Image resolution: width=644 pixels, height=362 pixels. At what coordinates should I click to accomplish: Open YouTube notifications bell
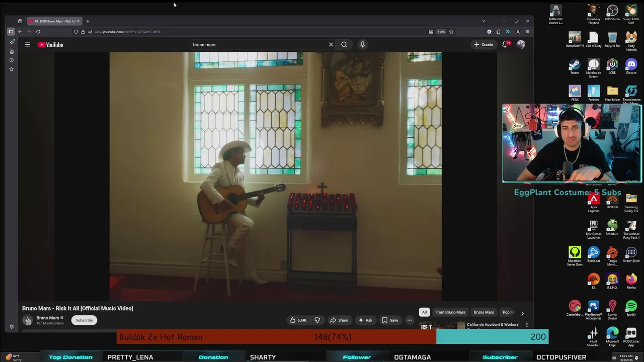[505, 45]
